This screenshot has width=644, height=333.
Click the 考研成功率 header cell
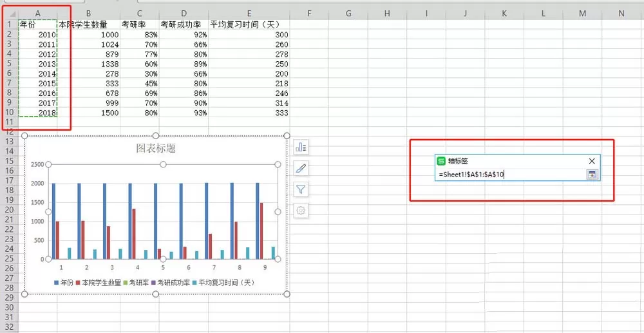click(x=184, y=24)
